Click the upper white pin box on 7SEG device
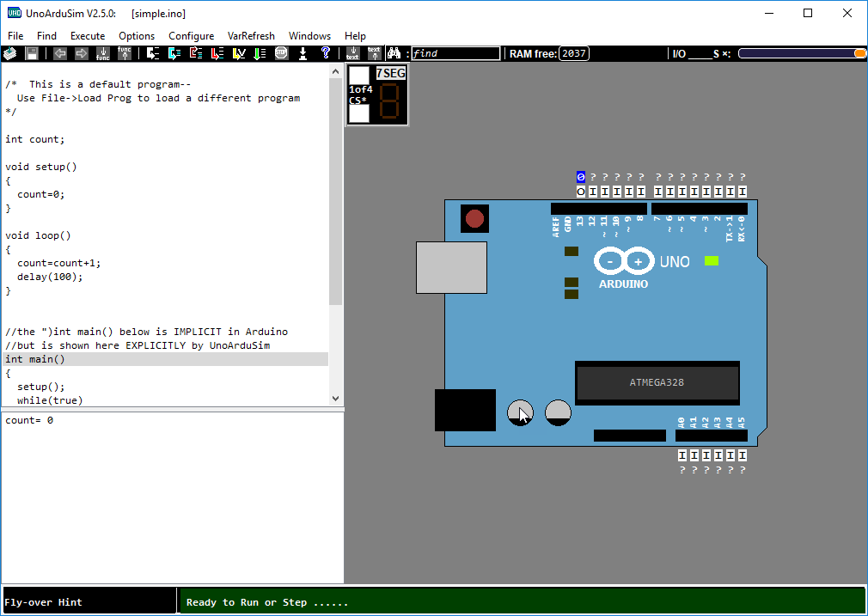 click(x=358, y=76)
